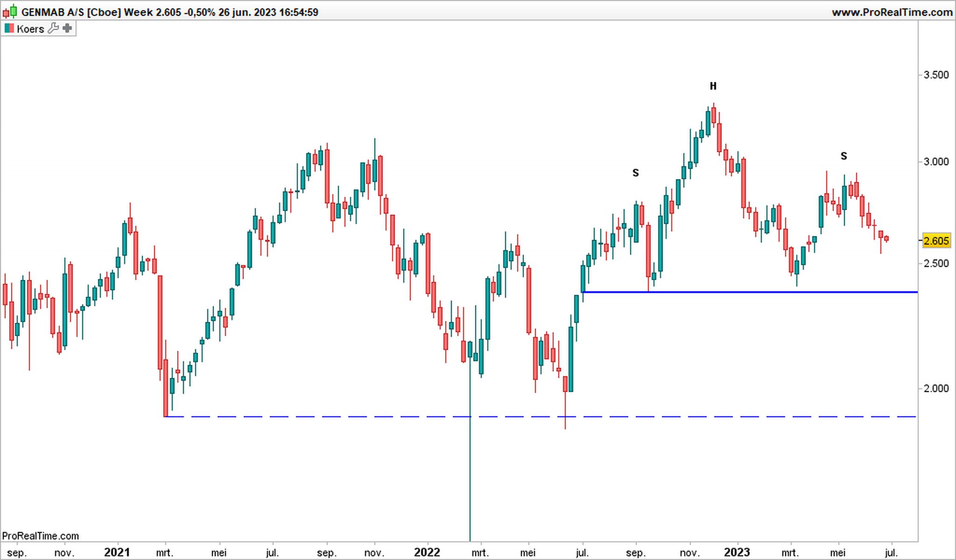This screenshot has height=560, width=956.
Task: Click the 3.500 price axis label
Action: [936, 75]
